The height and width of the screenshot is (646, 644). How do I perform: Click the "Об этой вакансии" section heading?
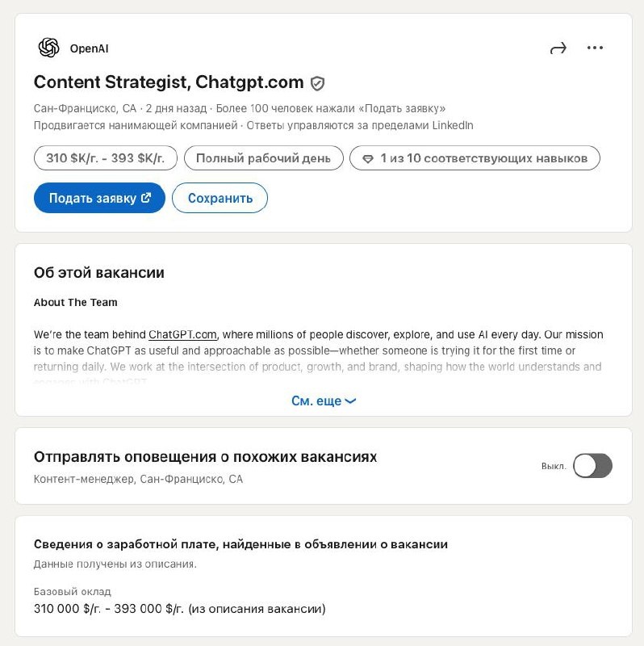pyautogui.click(x=99, y=273)
